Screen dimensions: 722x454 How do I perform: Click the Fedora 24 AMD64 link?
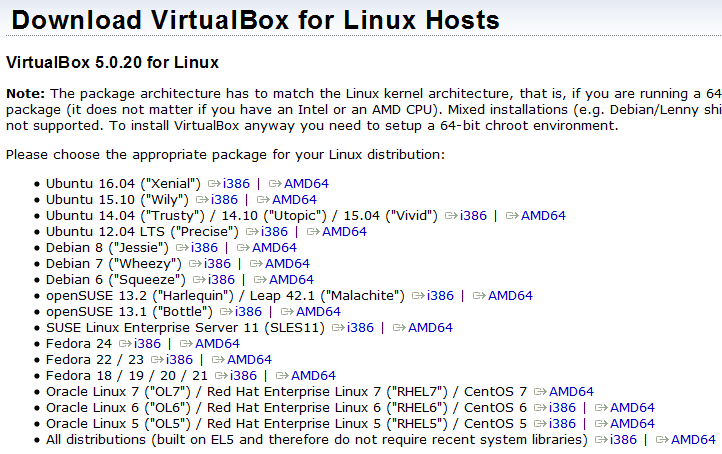pyautogui.click(x=217, y=343)
